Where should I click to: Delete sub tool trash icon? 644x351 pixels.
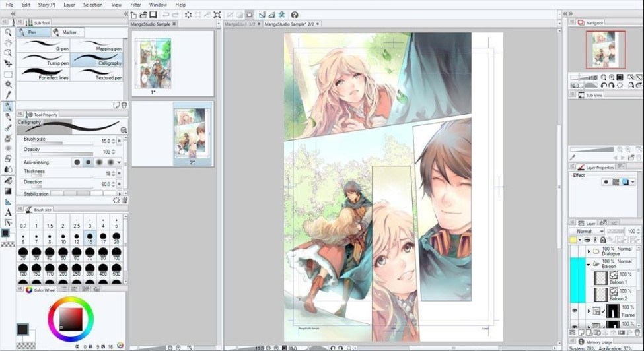[x=124, y=106]
